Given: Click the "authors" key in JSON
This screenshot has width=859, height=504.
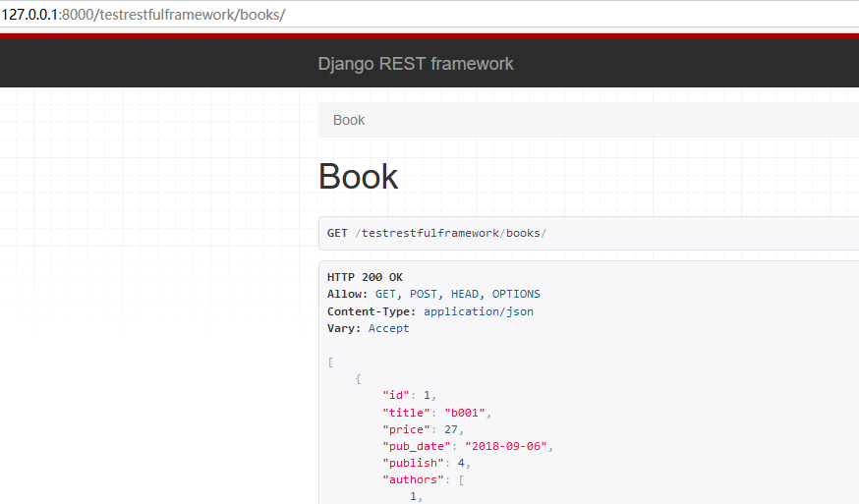Looking at the screenshot, I should coord(413,479).
